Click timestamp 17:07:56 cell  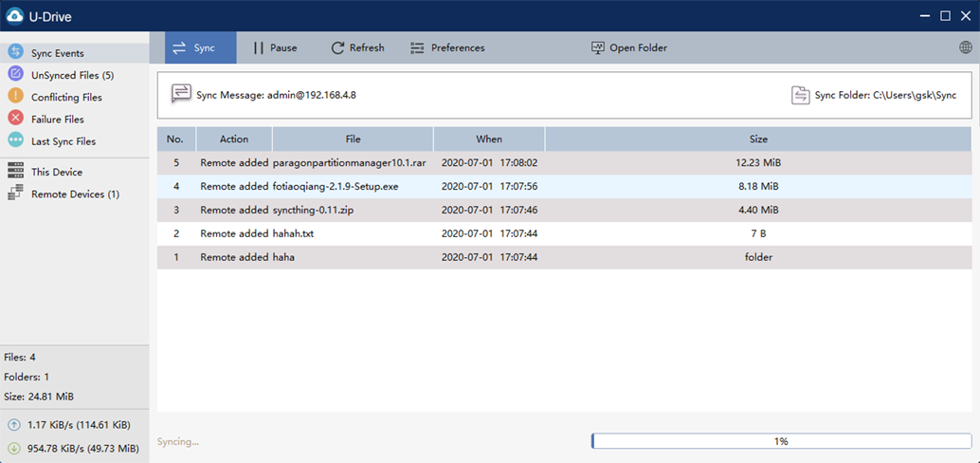click(489, 187)
